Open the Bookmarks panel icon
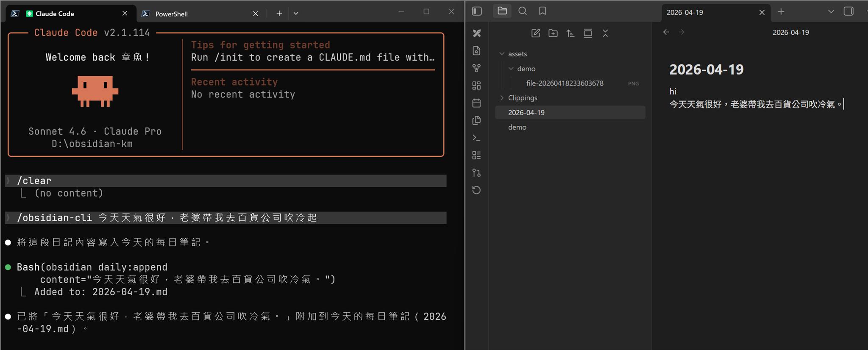868x350 pixels. click(542, 11)
